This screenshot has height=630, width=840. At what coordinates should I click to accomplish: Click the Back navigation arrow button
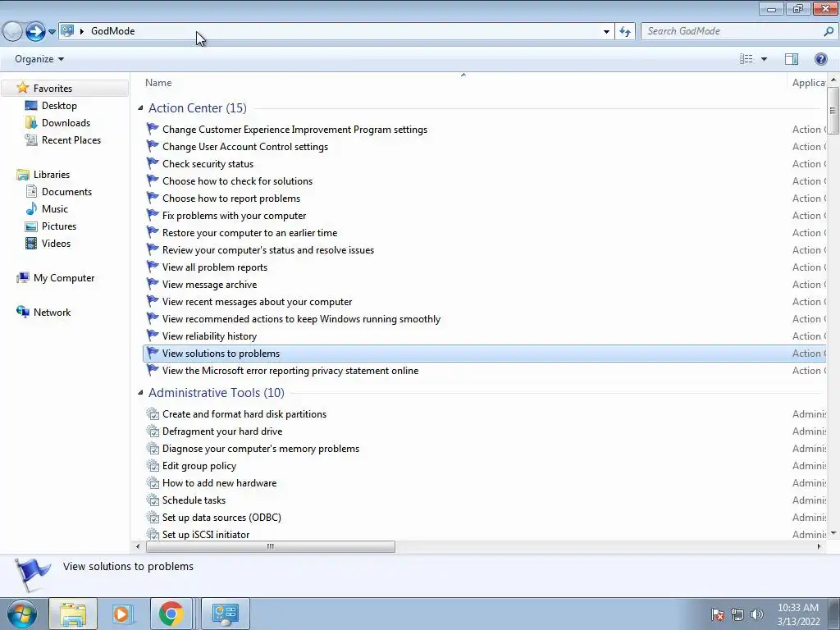13,32
